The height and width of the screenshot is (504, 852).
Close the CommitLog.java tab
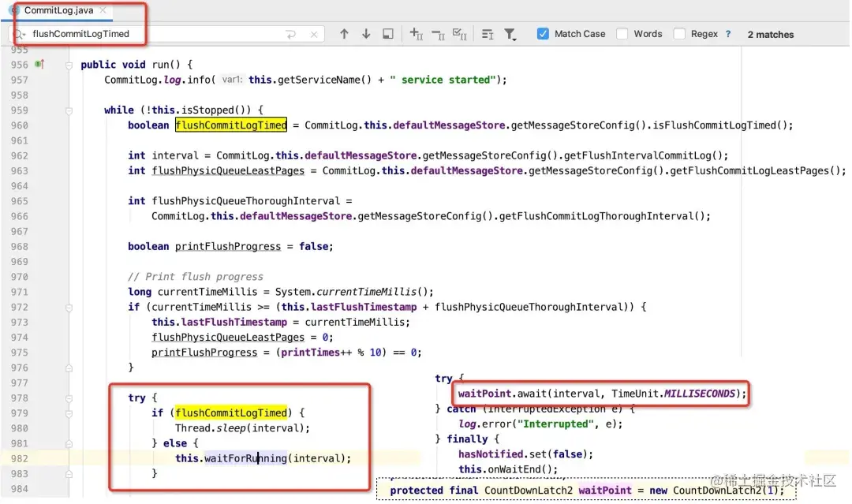tap(103, 10)
